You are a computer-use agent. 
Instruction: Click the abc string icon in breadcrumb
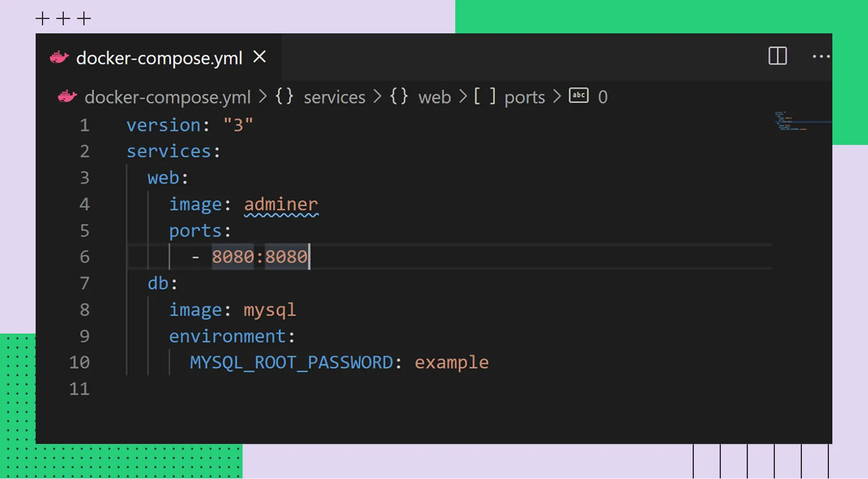(x=578, y=95)
